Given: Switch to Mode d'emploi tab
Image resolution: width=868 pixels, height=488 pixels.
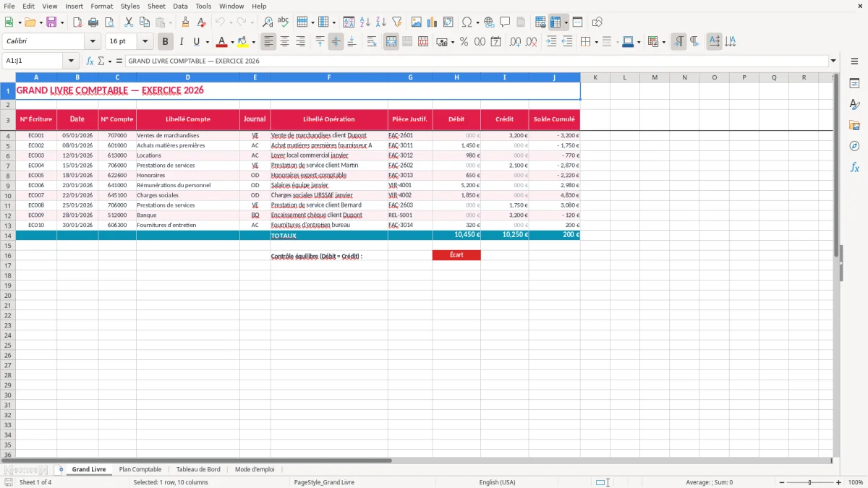Looking at the screenshot, I should (x=255, y=470).
